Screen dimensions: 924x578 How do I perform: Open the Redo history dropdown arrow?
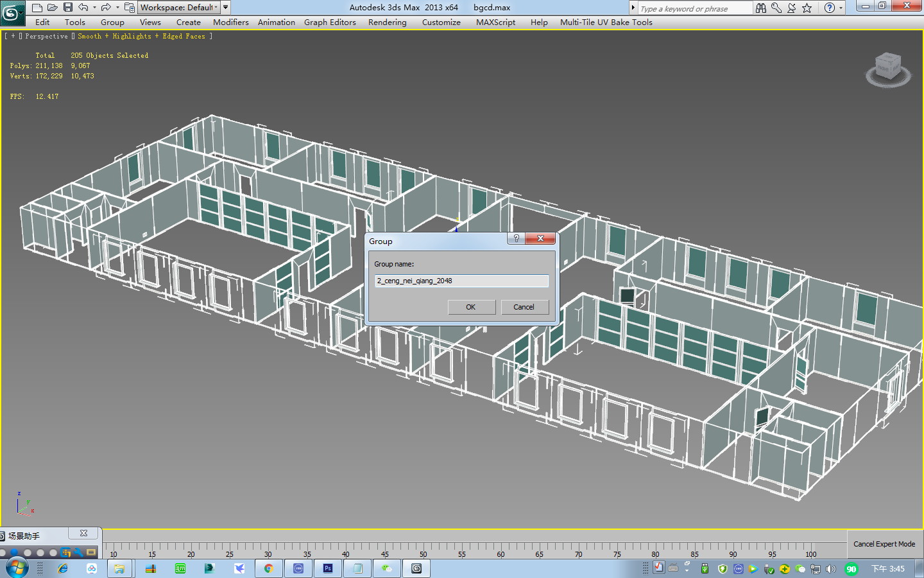[x=117, y=8]
